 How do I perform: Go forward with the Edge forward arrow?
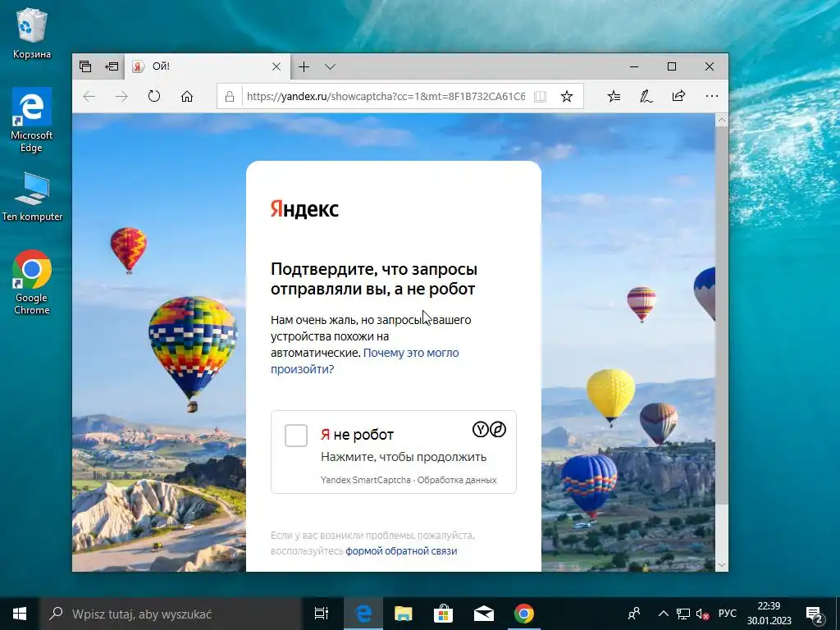point(121,97)
